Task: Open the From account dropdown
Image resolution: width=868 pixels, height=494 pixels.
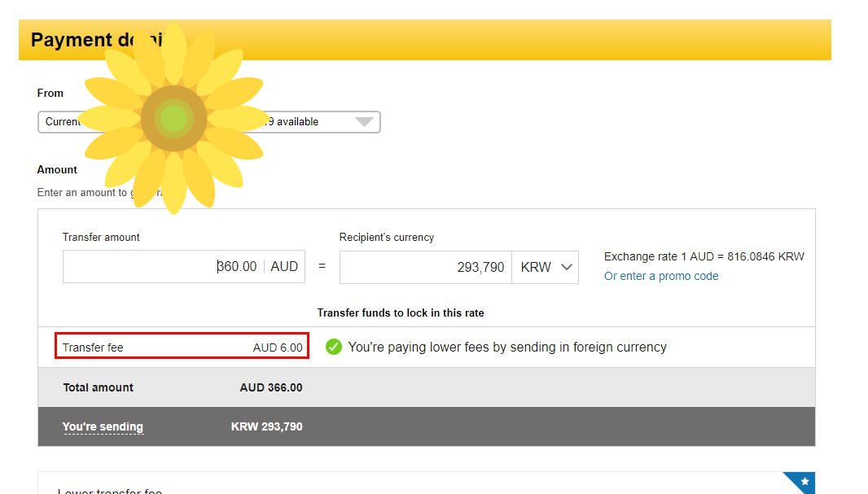Action: [x=208, y=122]
